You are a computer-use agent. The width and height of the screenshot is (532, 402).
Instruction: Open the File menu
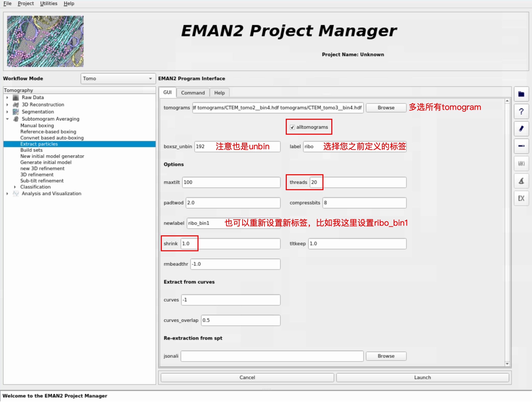pyautogui.click(x=7, y=4)
